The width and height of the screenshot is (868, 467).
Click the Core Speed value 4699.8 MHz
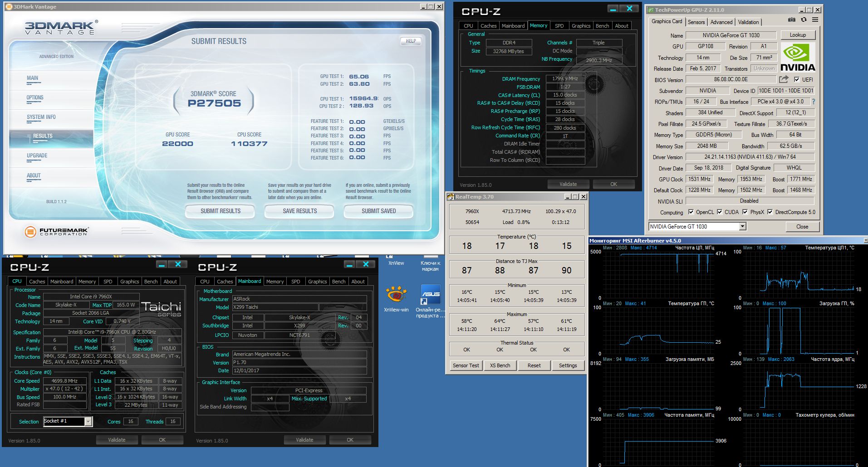click(64, 381)
